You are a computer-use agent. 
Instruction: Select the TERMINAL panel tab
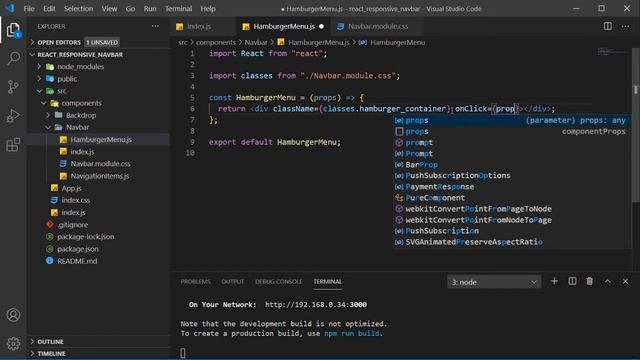point(327,282)
